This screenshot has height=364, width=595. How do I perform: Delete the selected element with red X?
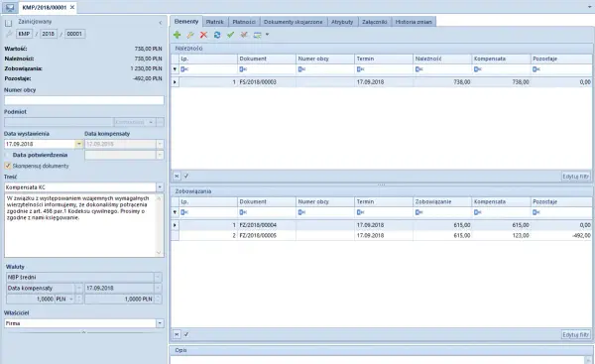tap(203, 35)
